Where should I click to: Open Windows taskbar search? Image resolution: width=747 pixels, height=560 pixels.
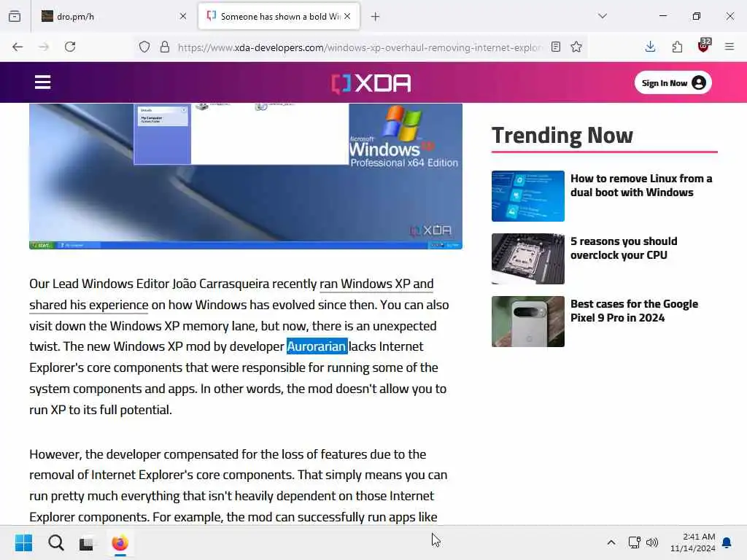(x=55, y=542)
